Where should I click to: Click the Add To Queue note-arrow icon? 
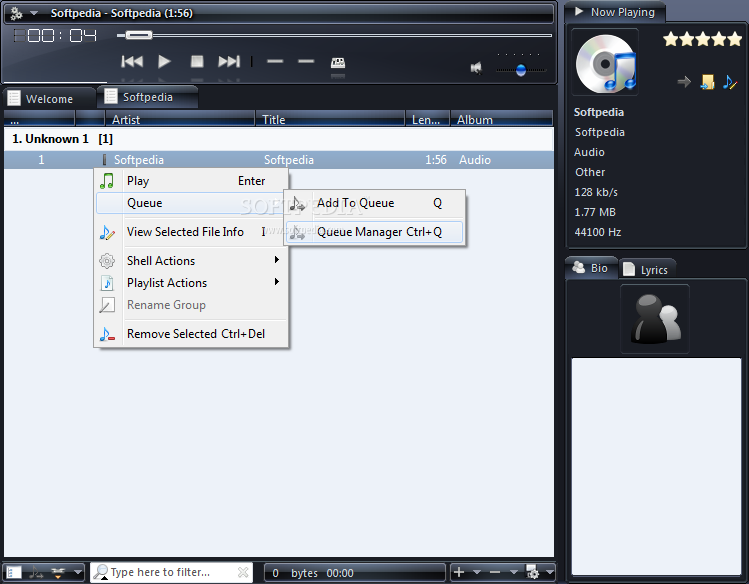pos(297,204)
